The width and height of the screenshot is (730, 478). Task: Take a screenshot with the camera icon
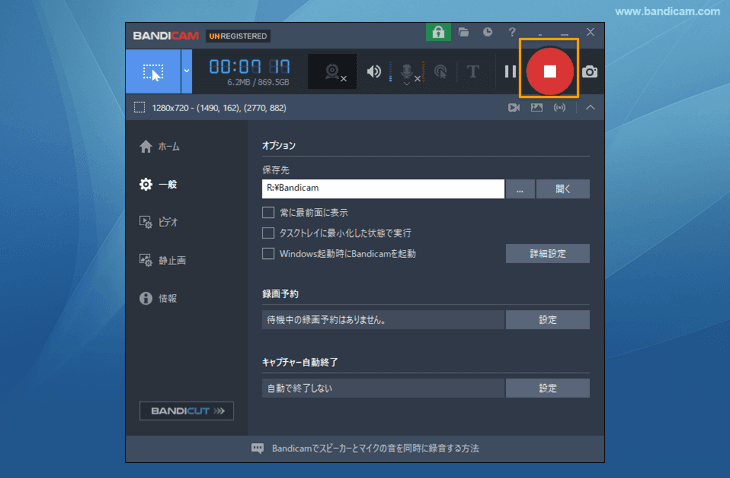pyautogui.click(x=589, y=72)
